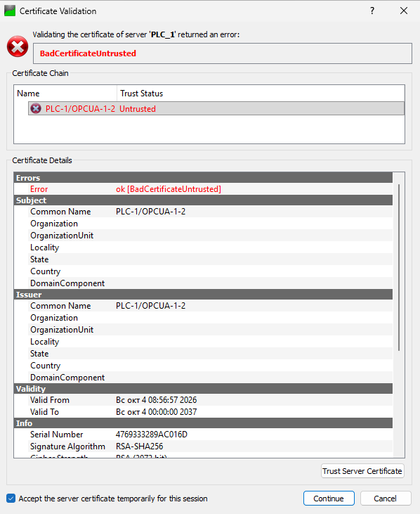Click the Validity section header
Viewport: 420px width, 514px height.
(x=203, y=389)
